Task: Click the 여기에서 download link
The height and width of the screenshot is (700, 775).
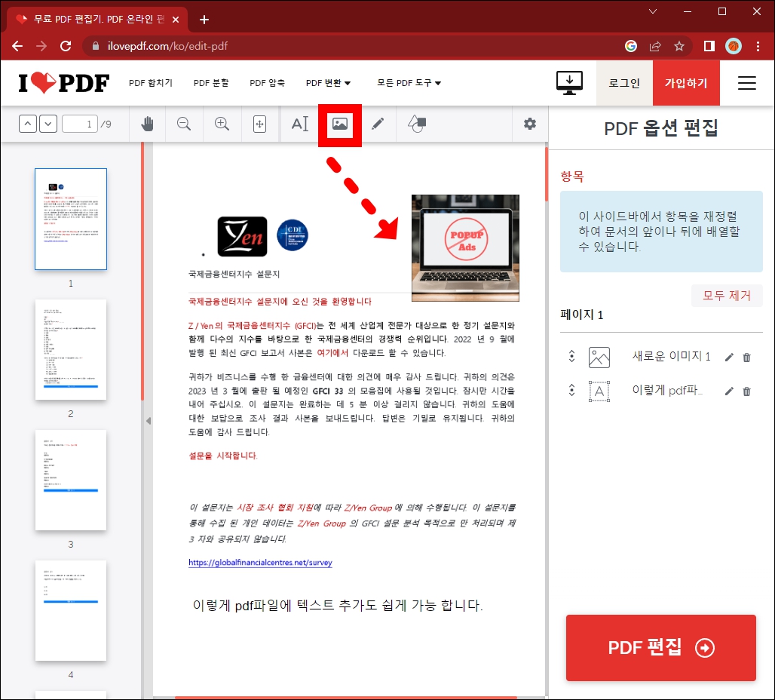Action: click(334, 351)
